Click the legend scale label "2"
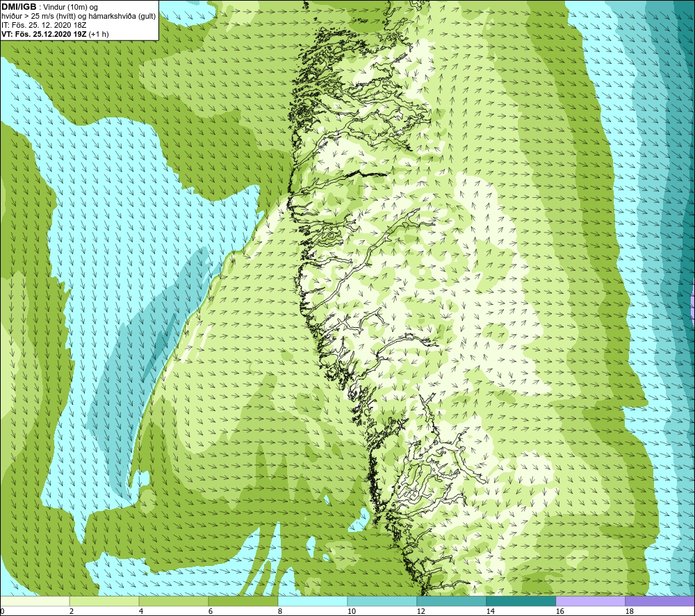The width and height of the screenshot is (695, 616). coord(72,612)
